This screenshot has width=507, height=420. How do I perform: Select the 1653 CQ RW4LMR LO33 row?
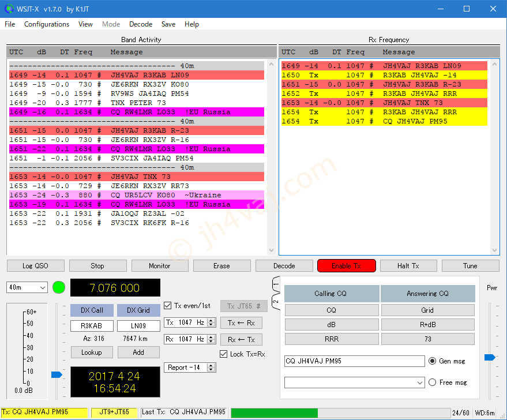click(137, 205)
